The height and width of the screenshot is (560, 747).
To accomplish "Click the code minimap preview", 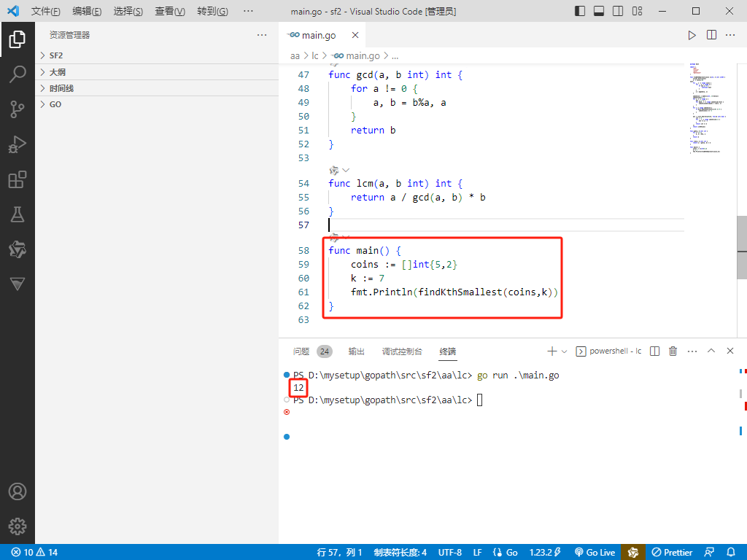I will 708,108.
